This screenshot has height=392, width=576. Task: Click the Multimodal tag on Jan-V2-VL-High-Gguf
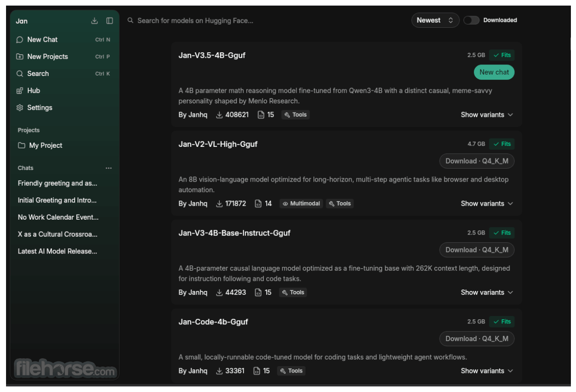pos(301,204)
